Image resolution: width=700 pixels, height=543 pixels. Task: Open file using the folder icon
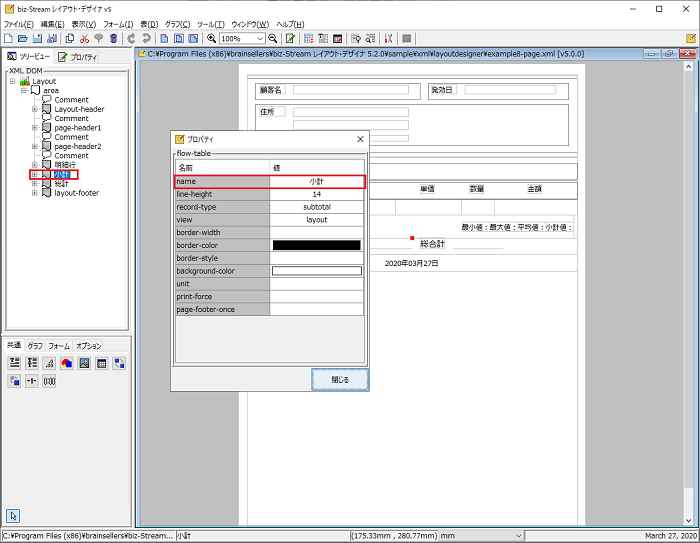point(23,38)
